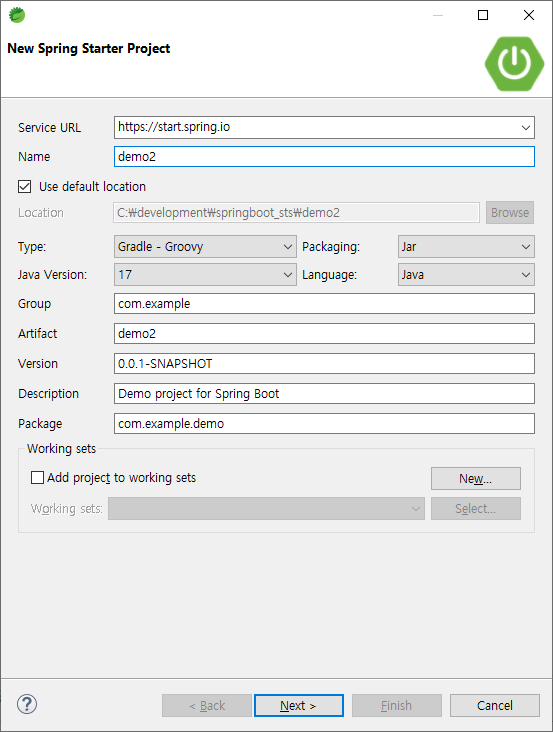This screenshot has height=732, width=553.
Task: Click the grayed-out 'Working sets:' label
Action: (x=67, y=508)
